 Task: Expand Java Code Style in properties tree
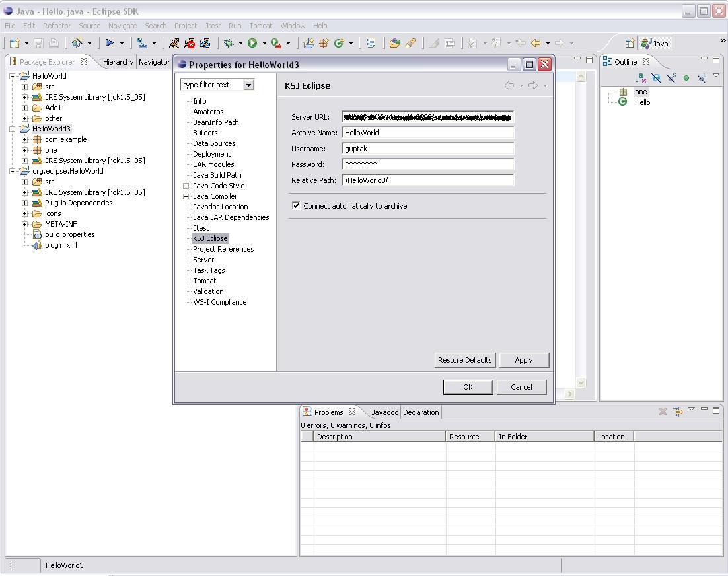(186, 186)
